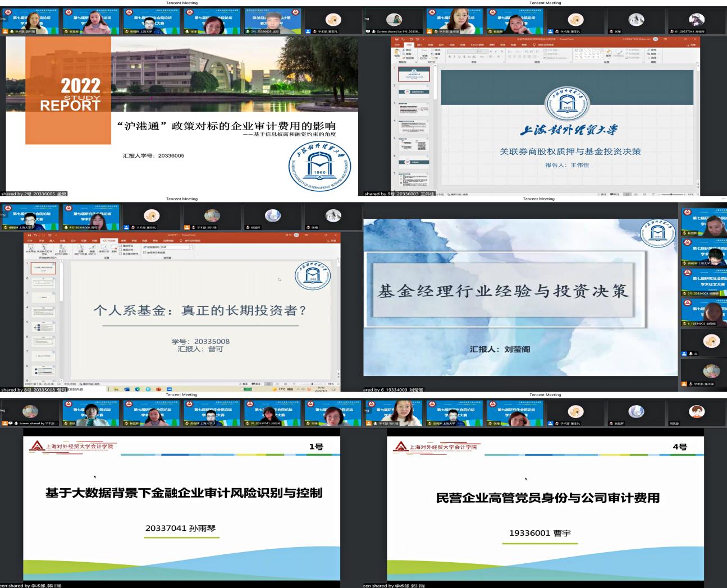Toggle 'Play Narrations' checkbox in Slide Show ribbon

(x=121, y=246)
